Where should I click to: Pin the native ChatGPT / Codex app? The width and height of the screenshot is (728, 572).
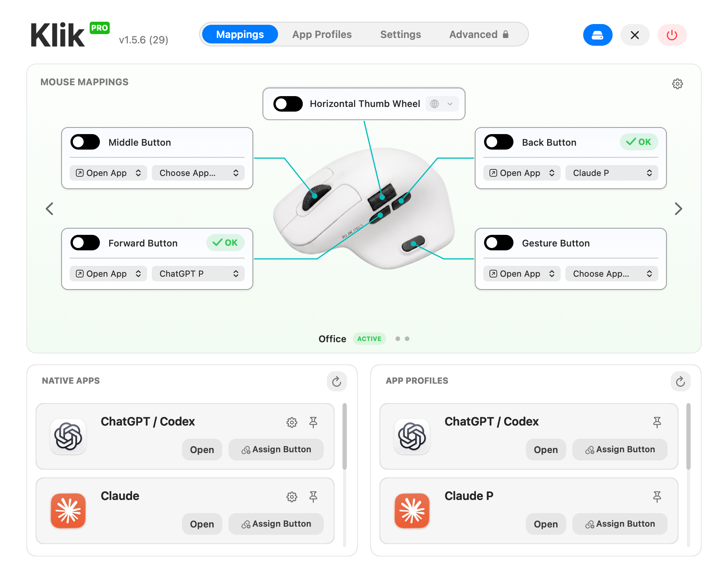[x=313, y=422]
